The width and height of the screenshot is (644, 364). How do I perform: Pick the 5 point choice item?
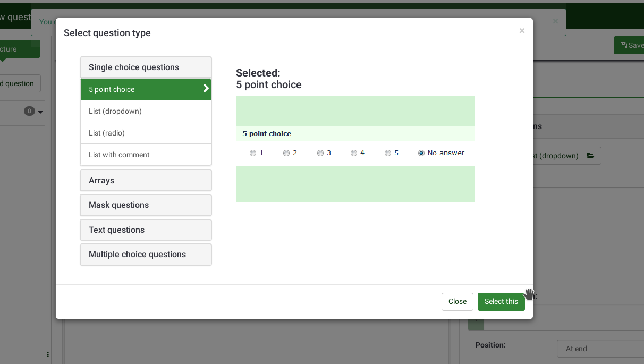pyautogui.click(x=138, y=89)
